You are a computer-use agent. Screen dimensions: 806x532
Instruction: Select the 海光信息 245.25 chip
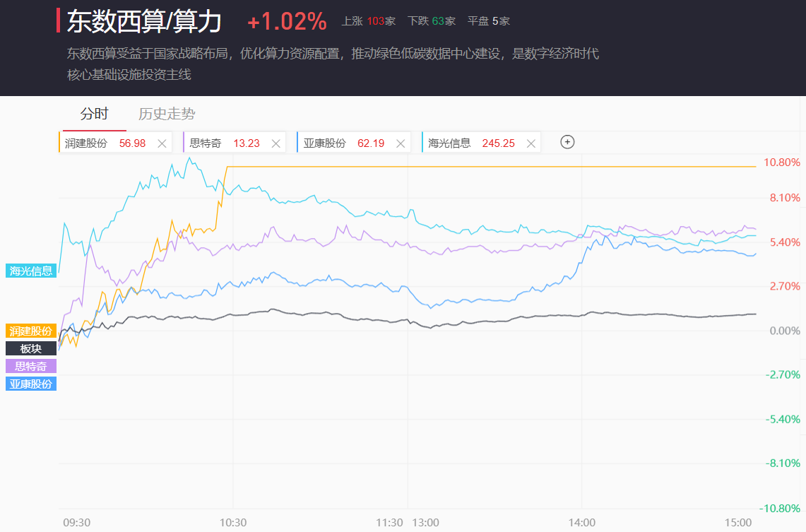coord(472,143)
